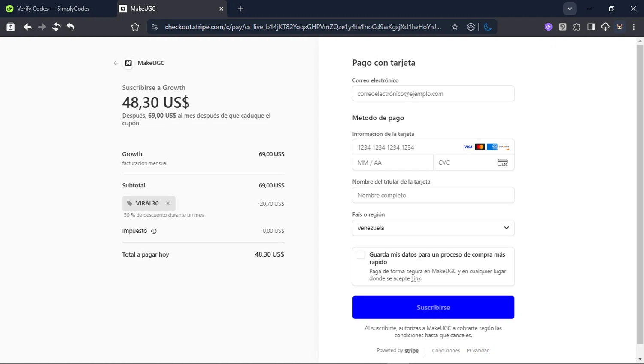The height and width of the screenshot is (364, 644).
Task: Open the Powered by Stripe link
Action: (398, 350)
